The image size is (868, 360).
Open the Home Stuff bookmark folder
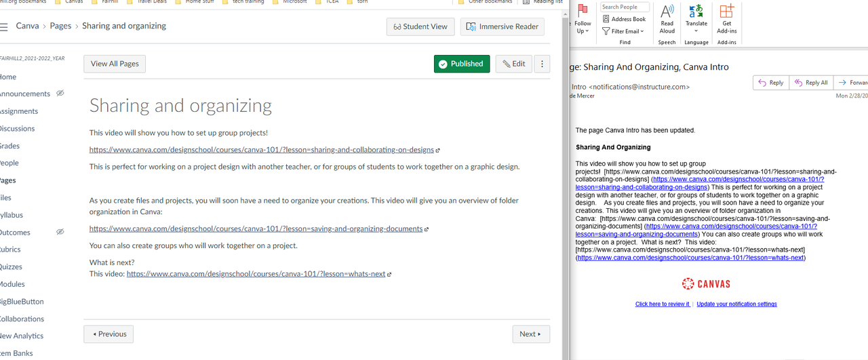[x=197, y=2]
